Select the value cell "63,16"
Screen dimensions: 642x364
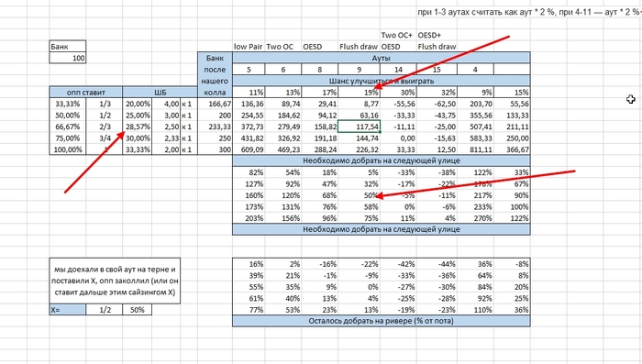pos(360,115)
